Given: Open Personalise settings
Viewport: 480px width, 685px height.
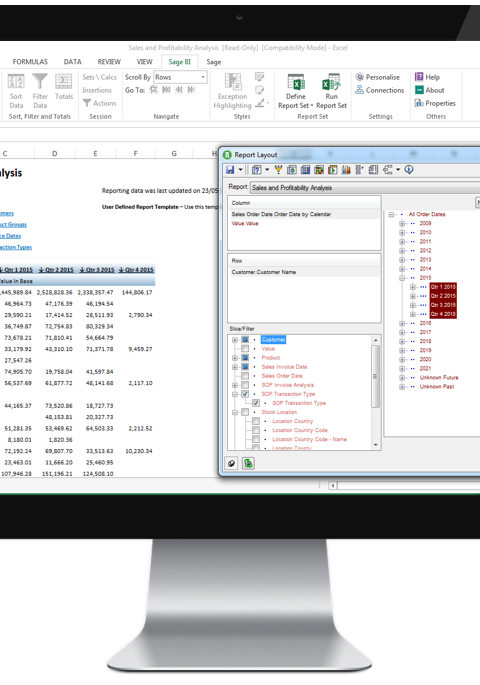Looking at the screenshot, I should pyautogui.click(x=377, y=77).
